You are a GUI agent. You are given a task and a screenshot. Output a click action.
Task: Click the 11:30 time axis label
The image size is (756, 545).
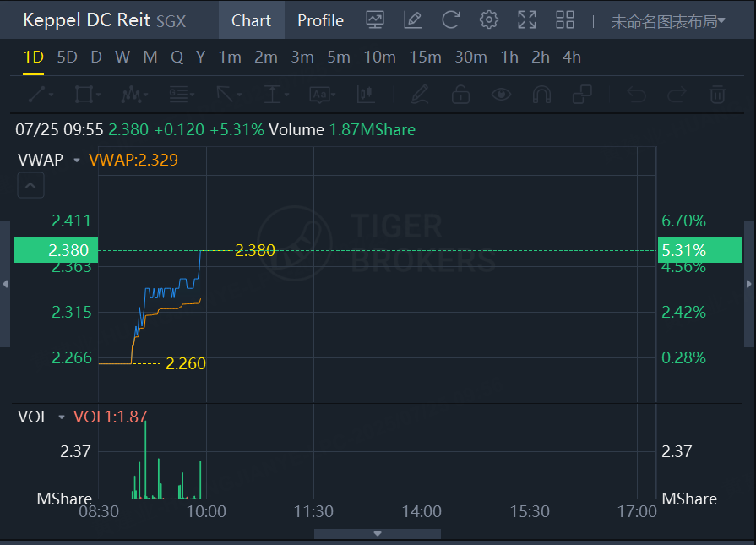[314, 512]
